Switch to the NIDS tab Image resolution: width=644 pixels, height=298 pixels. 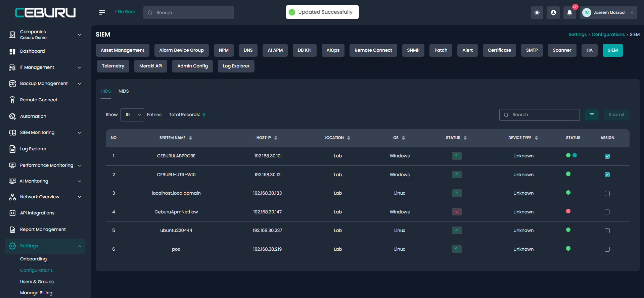[124, 91]
